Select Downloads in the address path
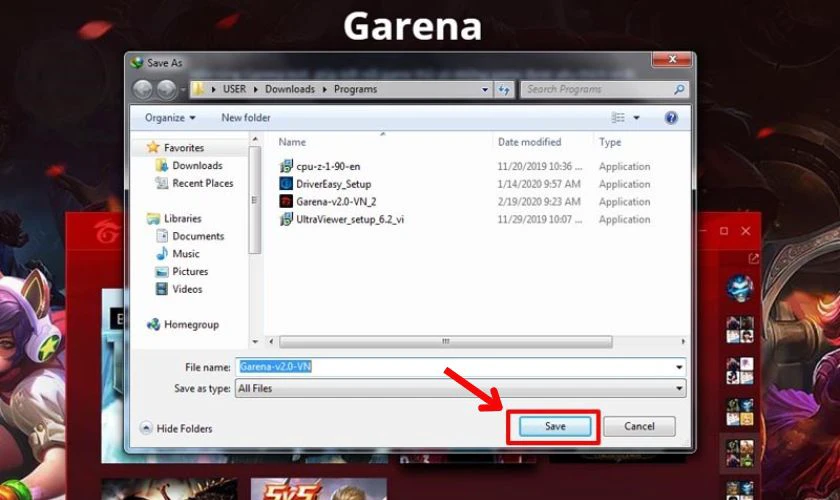The width and height of the screenshot is (840, 500). [x=290, y=89]
